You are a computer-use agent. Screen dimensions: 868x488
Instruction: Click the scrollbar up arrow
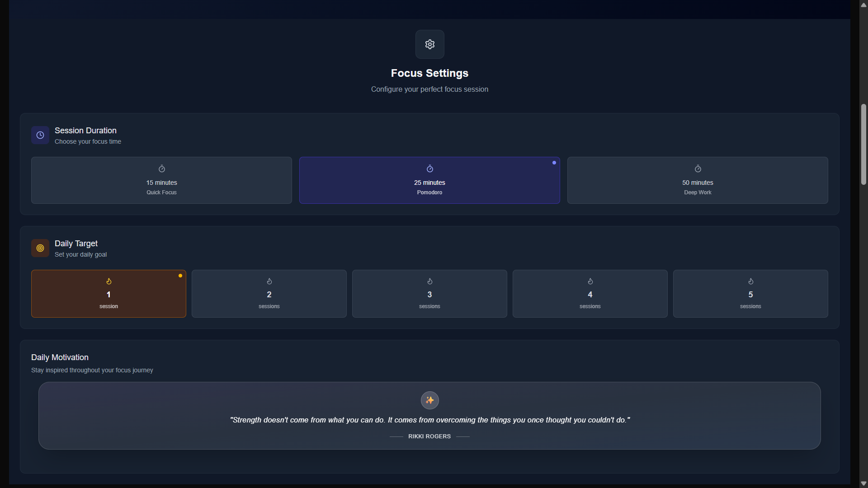863,5
